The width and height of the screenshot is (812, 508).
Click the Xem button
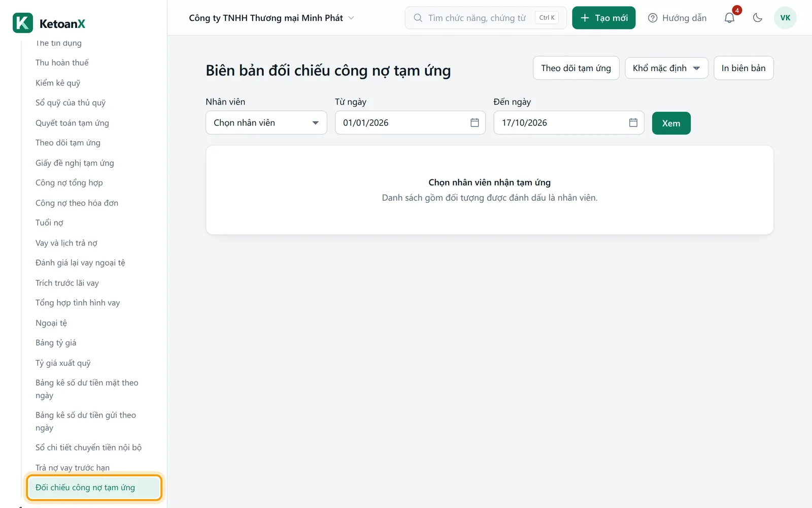[x=671, y=123]
